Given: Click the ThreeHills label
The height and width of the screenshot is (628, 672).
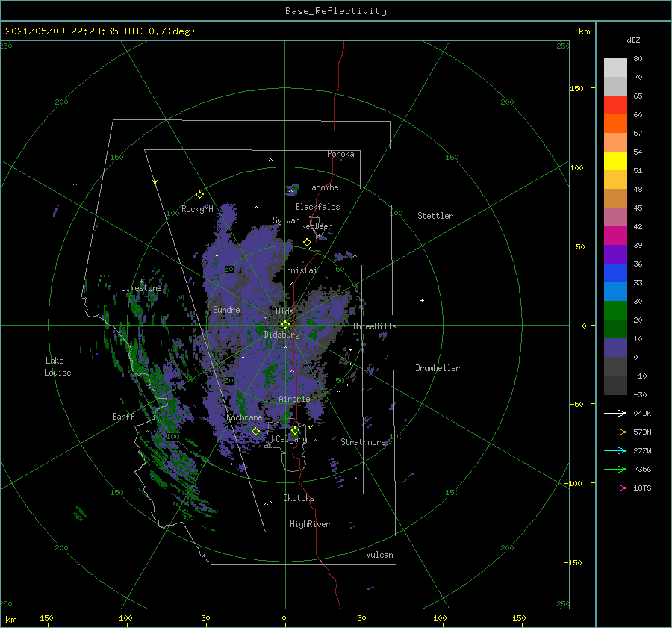Looking at the screenshot, I should coord(374,326).
